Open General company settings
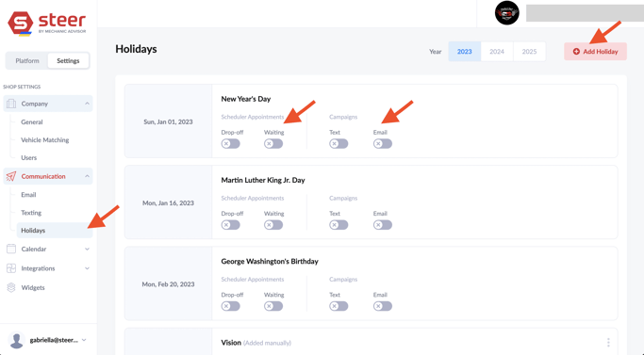The height and width of the screenshot is (355, 644). (x=32, y=121)
